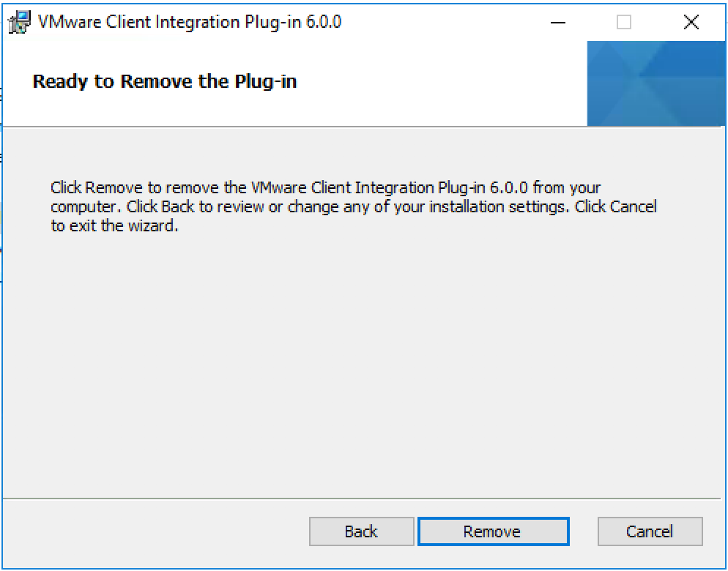This screenshot has width=728, height=571.
Task: Click the blue VMware banner graphic
Action: pos(655,83)
